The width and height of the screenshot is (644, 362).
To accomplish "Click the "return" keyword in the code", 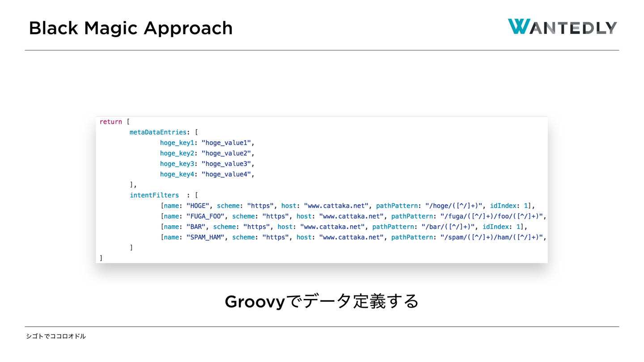I will (110, 122).
